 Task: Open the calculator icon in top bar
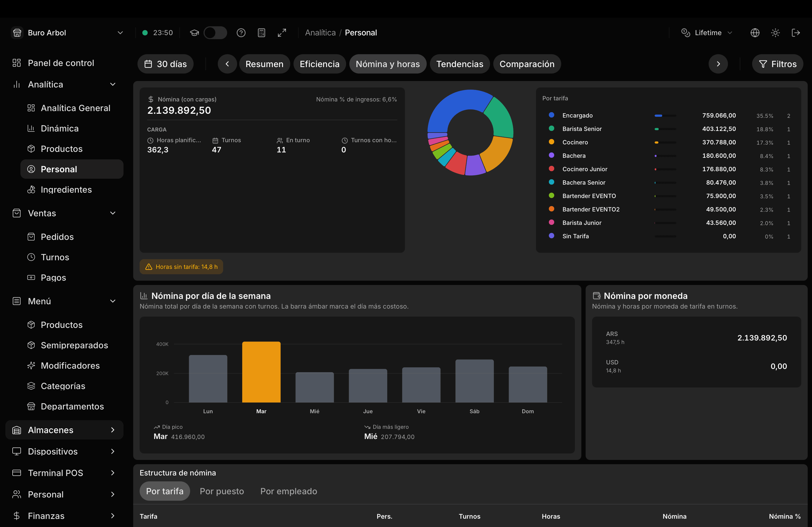tap(261, 33)
